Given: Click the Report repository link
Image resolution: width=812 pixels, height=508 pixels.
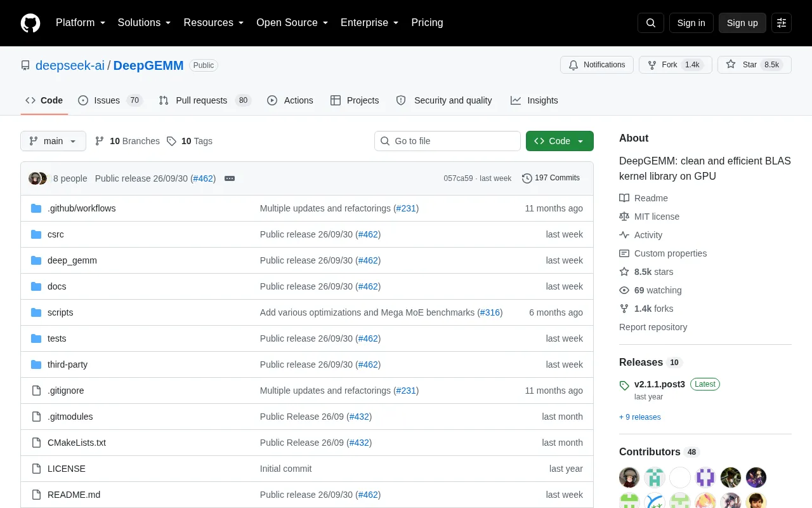Looking at the screenshot, I should (653, 327).
